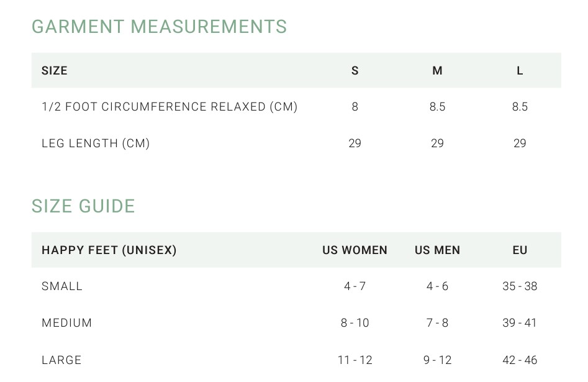The image size is (588, 382).
Task: Select the US Men column header
Action: tap(437, 250)
